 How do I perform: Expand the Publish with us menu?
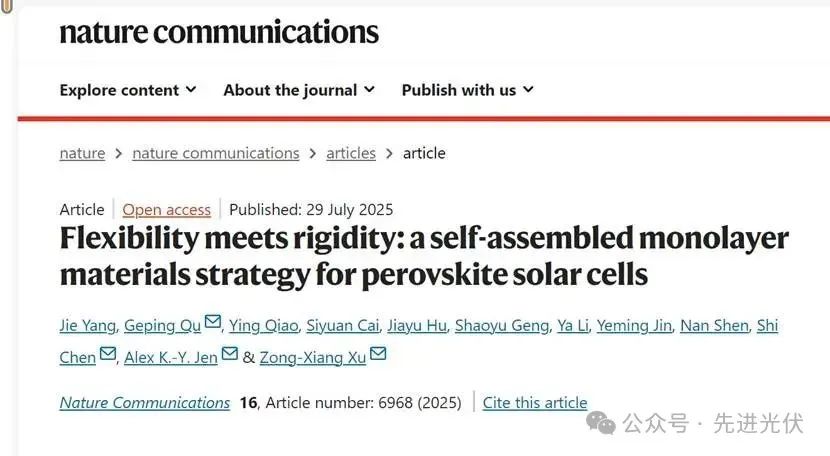[467, 90]
